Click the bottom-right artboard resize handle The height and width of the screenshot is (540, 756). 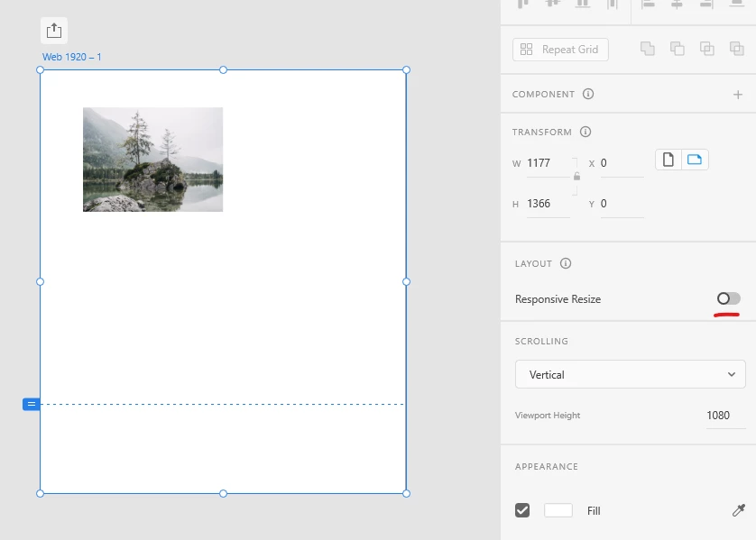point(407,494)
